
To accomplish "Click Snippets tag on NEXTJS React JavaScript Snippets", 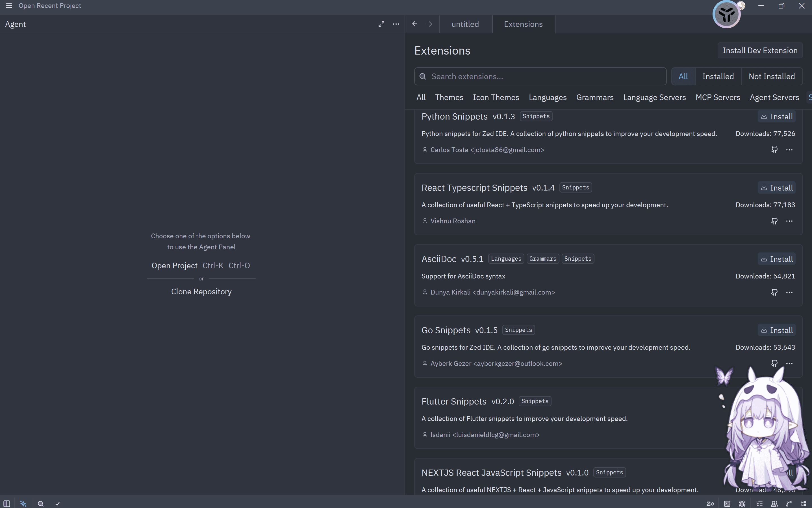I will coord(609,472).
